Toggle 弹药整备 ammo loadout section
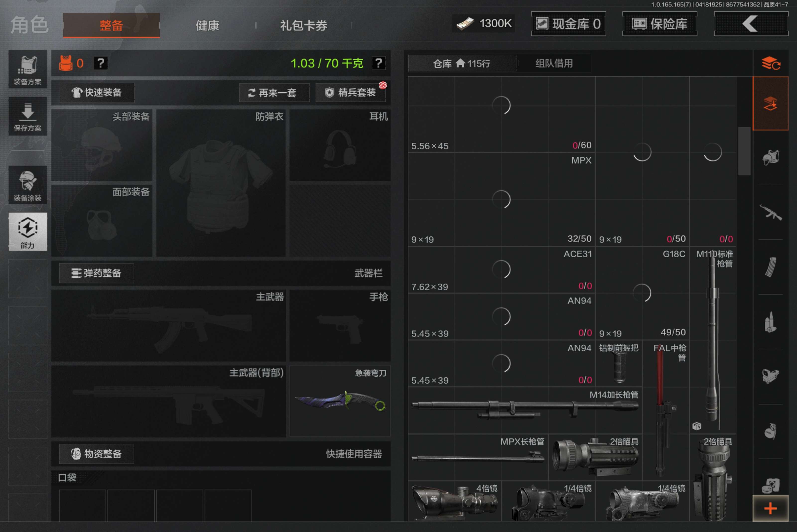This screenshot has width=797, height=532. (x=96, y=273)
